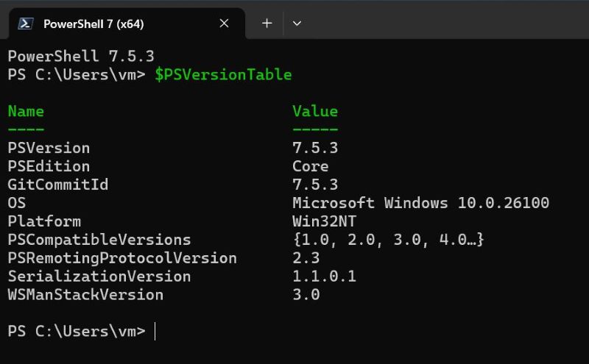Click the PSEdition value Core
This screenshot has height=364, width=589.
pos(310,166)
